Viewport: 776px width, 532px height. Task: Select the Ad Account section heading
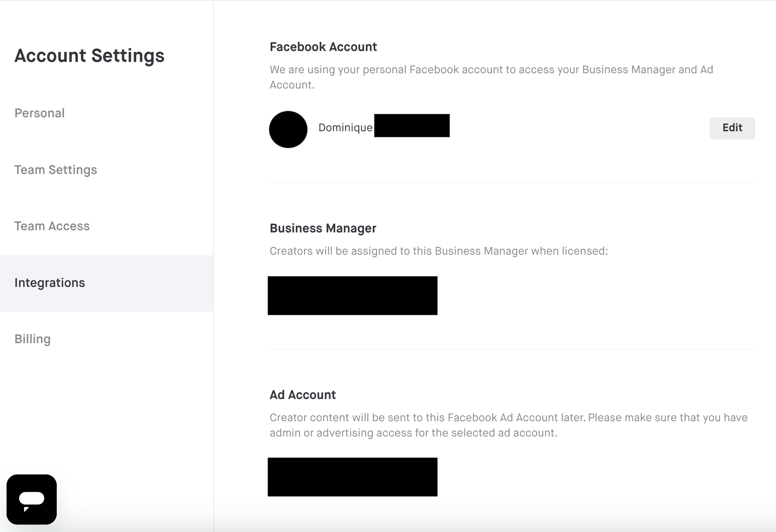pyautogui.click(x=302, y=395)
